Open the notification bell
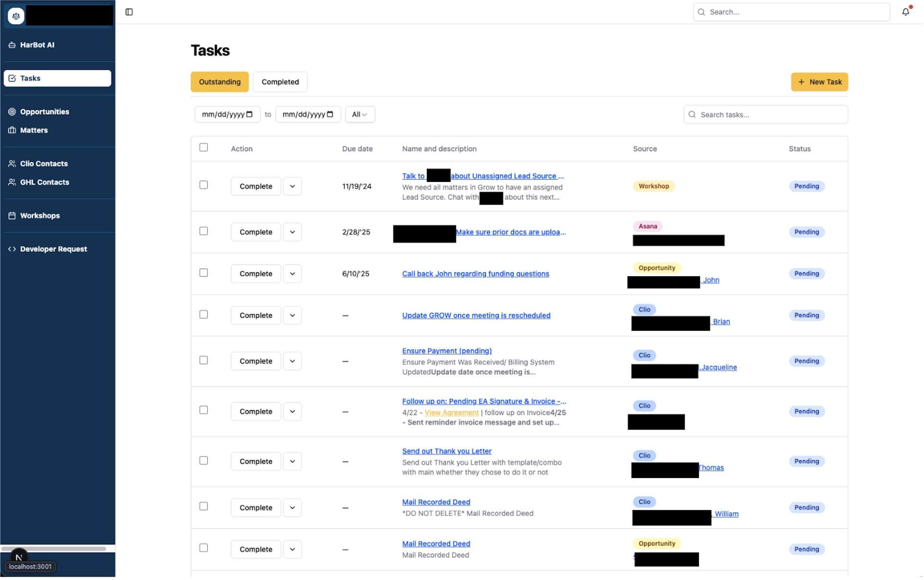 [x=906, y=12]
